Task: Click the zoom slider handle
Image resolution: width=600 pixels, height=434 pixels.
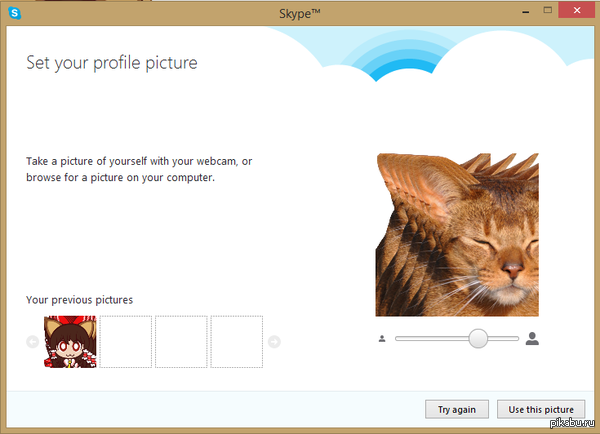Action: [478, 339]
